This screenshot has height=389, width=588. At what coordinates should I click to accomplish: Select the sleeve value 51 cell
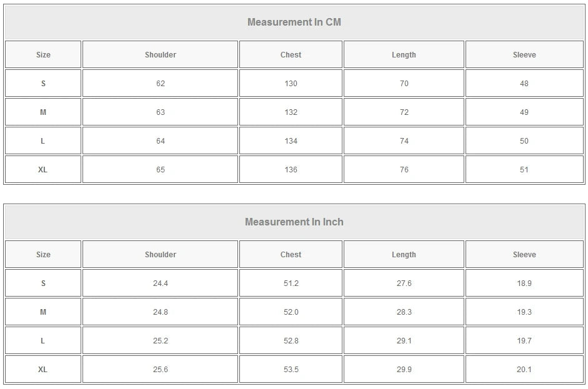coord(524,170)
